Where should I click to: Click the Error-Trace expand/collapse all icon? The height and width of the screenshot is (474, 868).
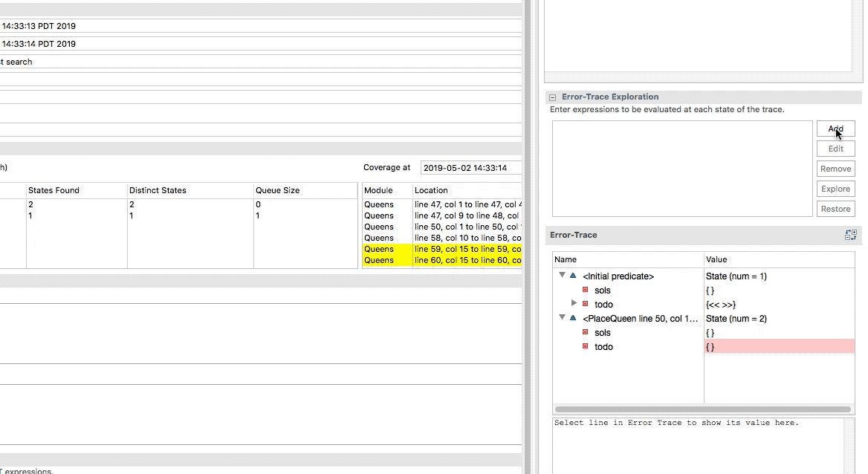[850, 236]
